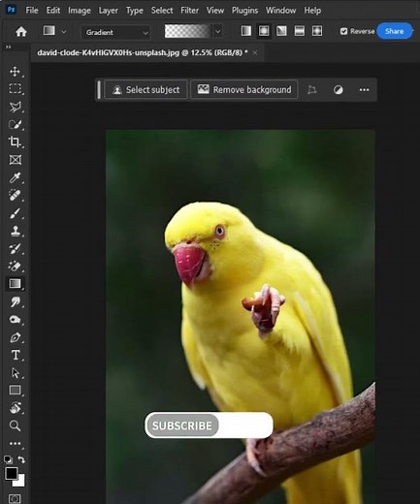Select the Zoom tool
The image size is (420, 504).
15,425
